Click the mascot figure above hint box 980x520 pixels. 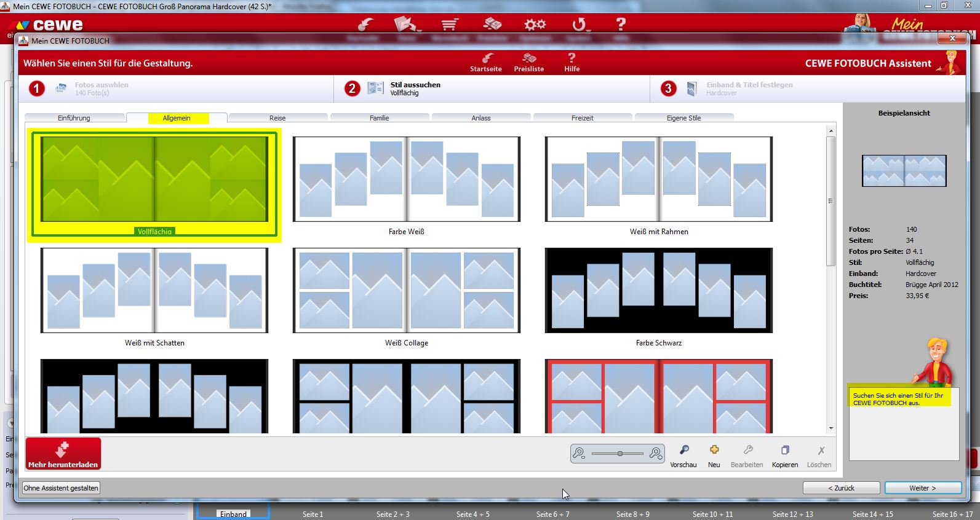pos(934,363)
